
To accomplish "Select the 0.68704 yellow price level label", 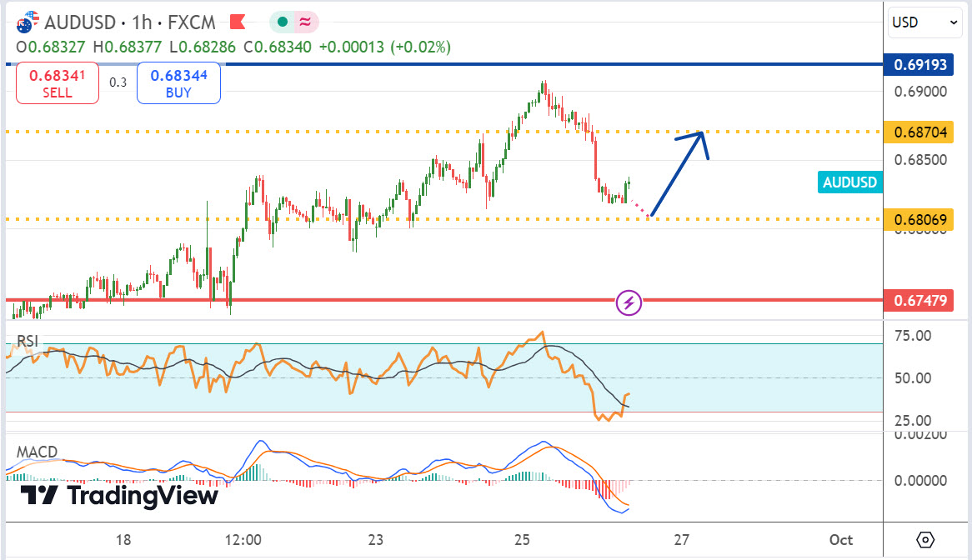I will coord(919,132).
